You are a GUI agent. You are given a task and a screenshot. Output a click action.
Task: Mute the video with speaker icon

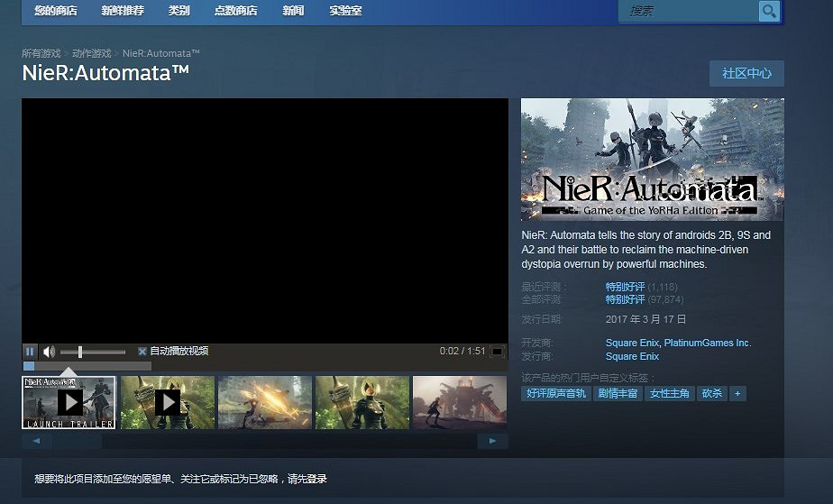pos(49,352)
